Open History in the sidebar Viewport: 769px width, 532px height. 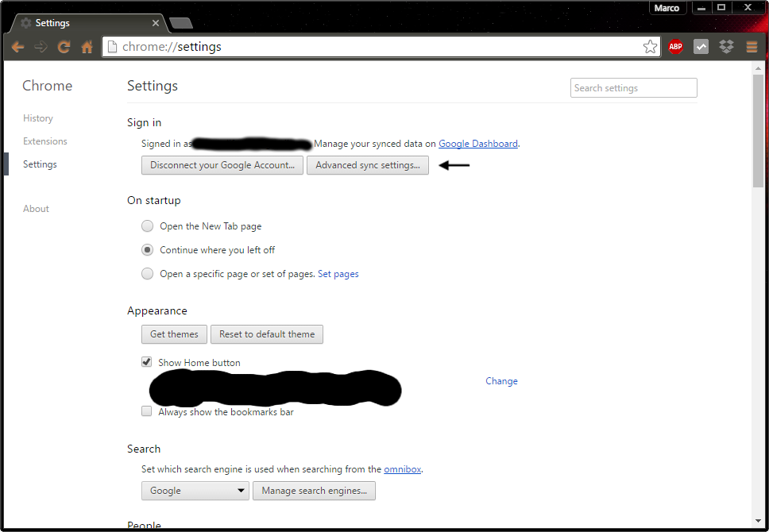click(38, 118)
